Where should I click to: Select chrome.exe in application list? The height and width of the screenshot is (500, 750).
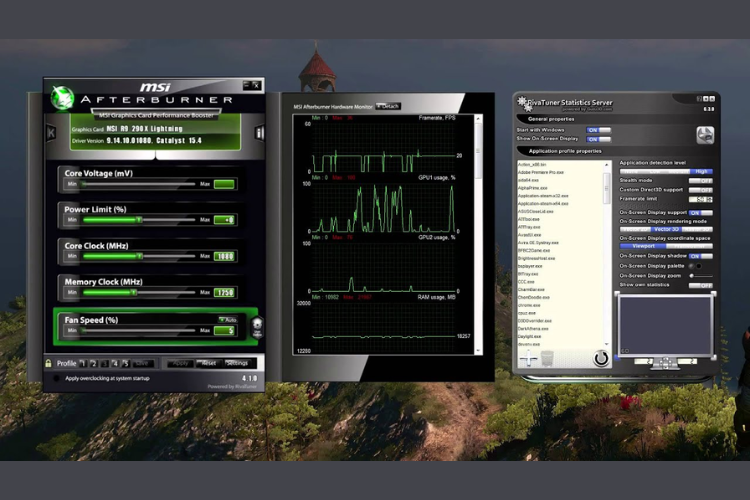tap(529, 305)
